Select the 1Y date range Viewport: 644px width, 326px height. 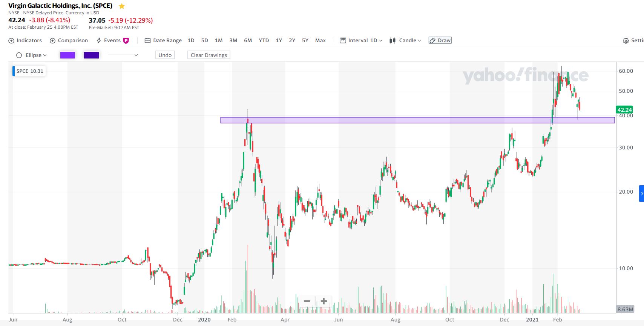point(279,40)
